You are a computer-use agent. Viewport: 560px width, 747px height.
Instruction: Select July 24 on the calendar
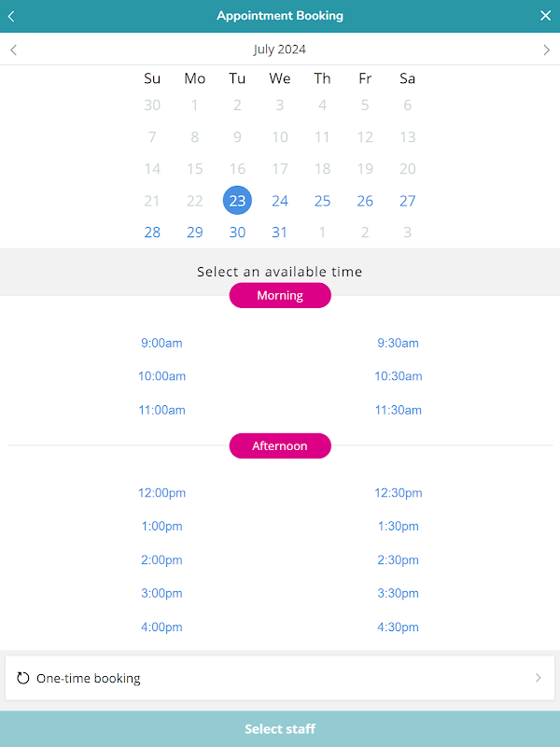point(280,201)
